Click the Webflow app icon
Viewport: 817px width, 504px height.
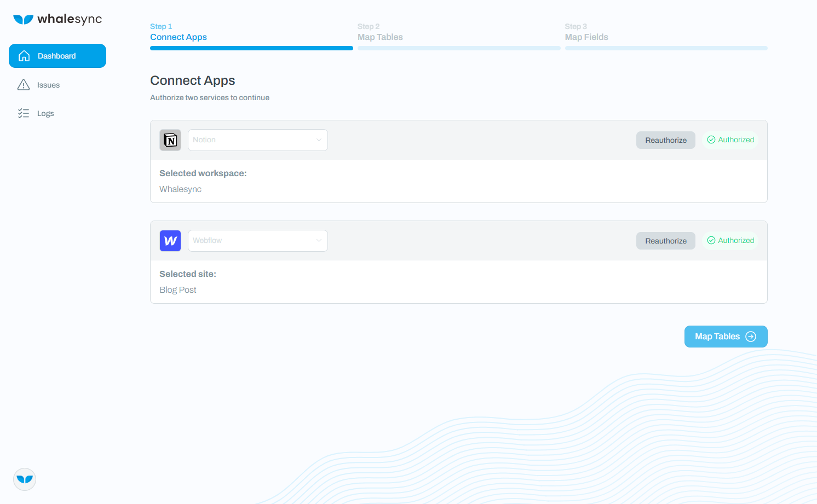(x=170, y=241)
